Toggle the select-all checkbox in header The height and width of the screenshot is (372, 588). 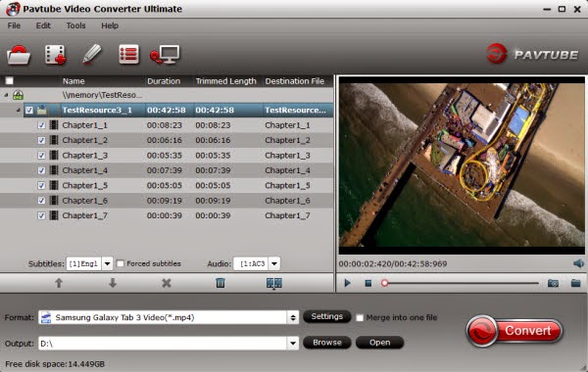10,81
